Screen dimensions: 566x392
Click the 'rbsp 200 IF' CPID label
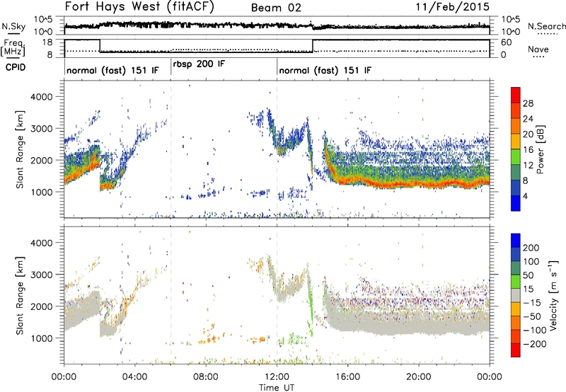[x=199, y=64]
